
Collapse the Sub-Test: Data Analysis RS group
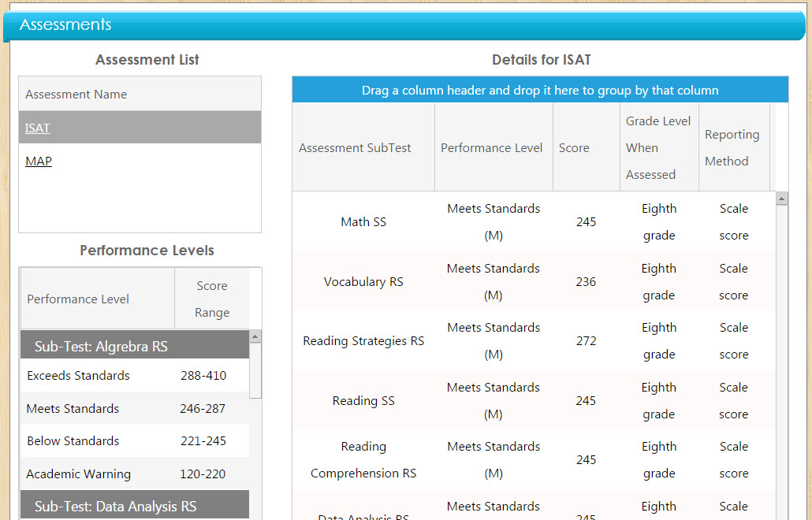coord(135,506)
